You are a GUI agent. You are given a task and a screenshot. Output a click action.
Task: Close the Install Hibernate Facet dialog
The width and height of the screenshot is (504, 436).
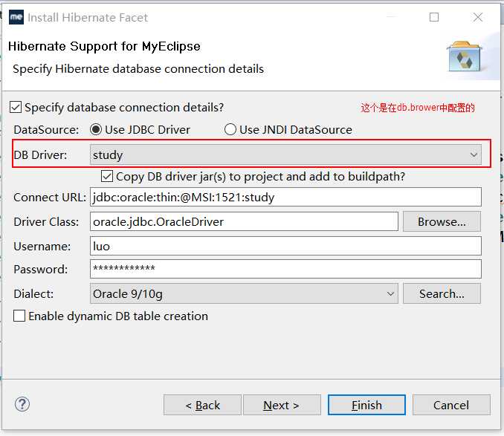tap(478, 17)
